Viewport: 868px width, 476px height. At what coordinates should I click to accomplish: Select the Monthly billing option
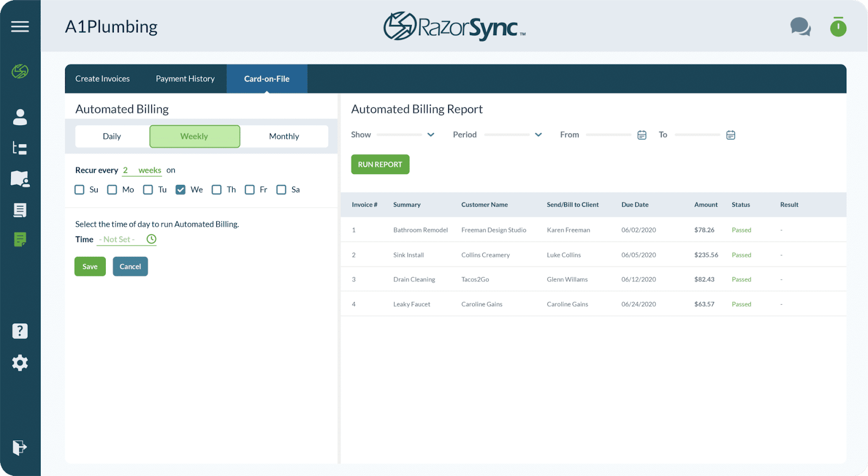tap(284, 136)
